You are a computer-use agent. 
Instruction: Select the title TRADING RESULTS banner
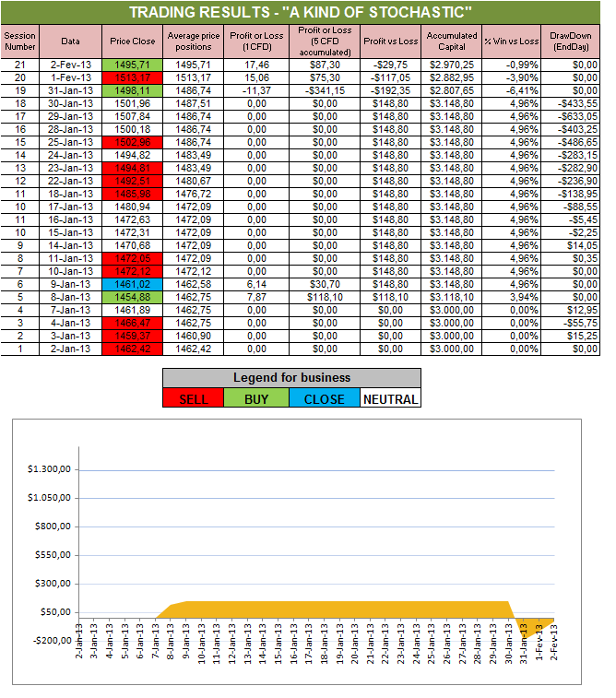pyautogui.click(x=301, y=13)
